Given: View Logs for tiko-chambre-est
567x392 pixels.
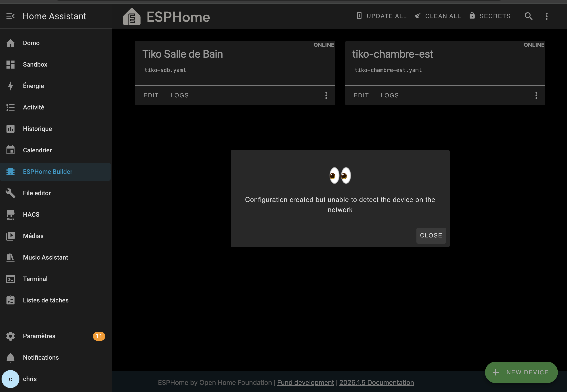Looking at the screenshot, I should point(389,95).
